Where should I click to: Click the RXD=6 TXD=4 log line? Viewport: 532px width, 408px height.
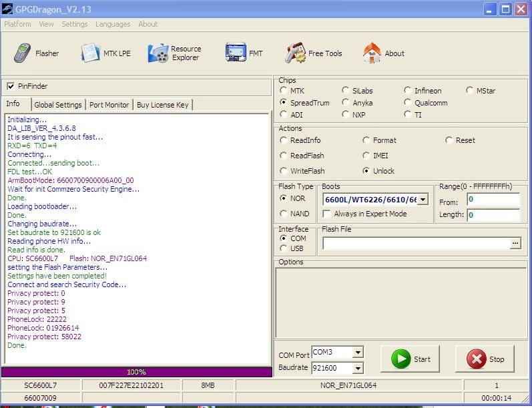tap(32, 146)
